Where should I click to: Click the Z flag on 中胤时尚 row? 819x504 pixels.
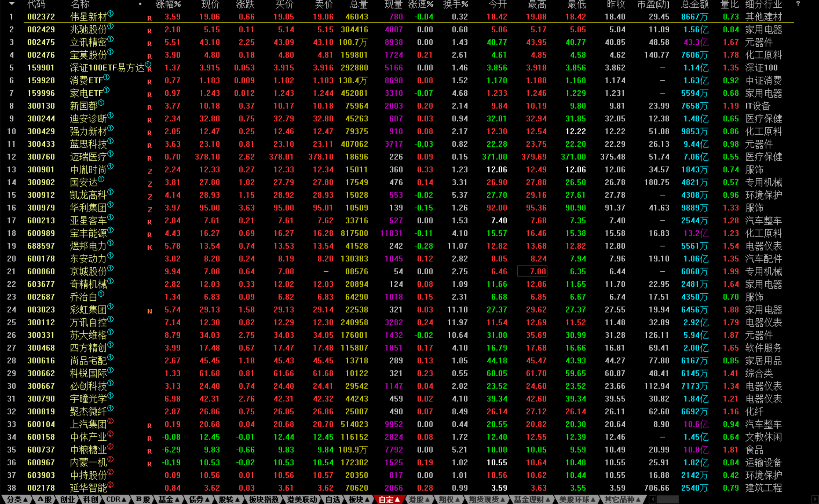pyautogui.click(x=150, y=171)
